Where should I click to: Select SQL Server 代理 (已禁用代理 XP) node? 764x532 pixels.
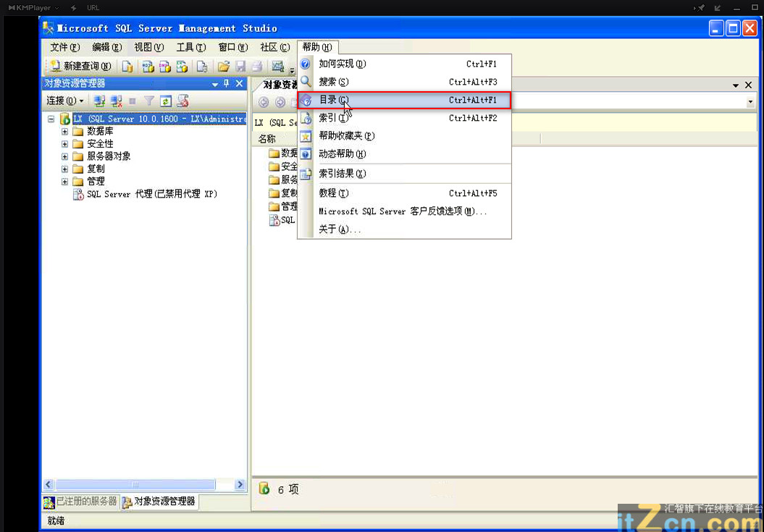tap(152, 194)
